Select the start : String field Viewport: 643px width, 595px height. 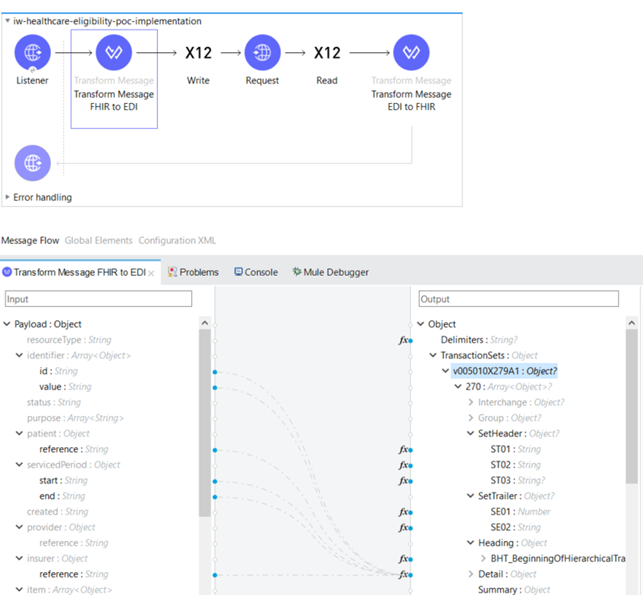pos(64,480)
